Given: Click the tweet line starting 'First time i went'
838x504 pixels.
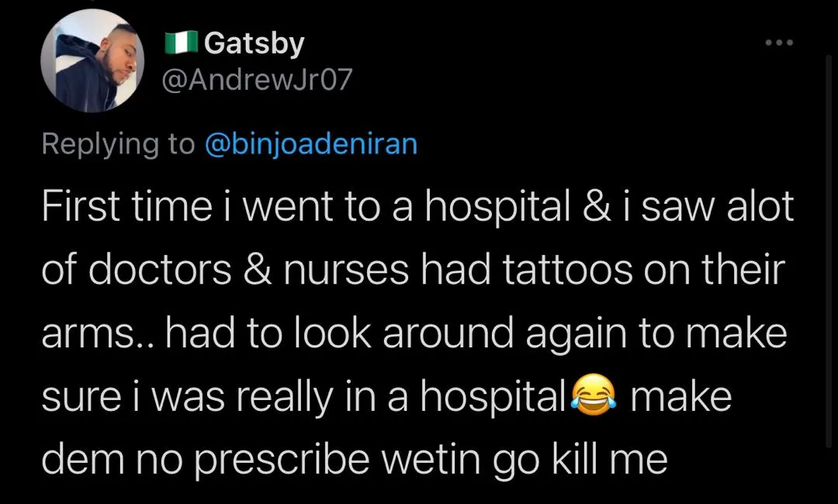Looking at the screenshot, I should coord(417,206).
